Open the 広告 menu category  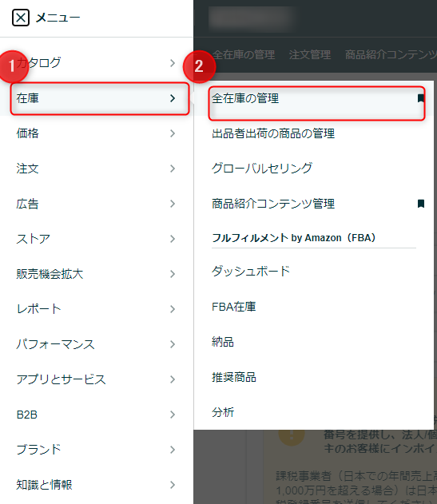click(x=97, y=204)
